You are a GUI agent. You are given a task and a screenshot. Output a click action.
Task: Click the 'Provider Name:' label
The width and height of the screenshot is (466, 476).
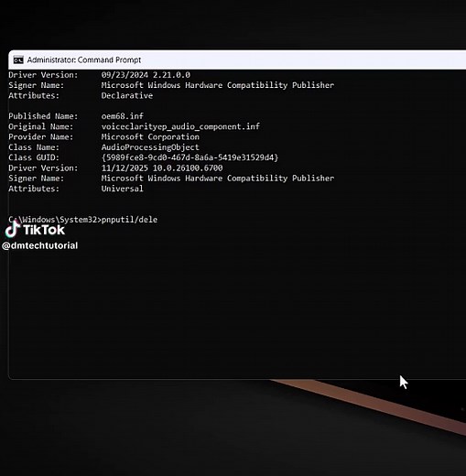(x=41, y=137)
